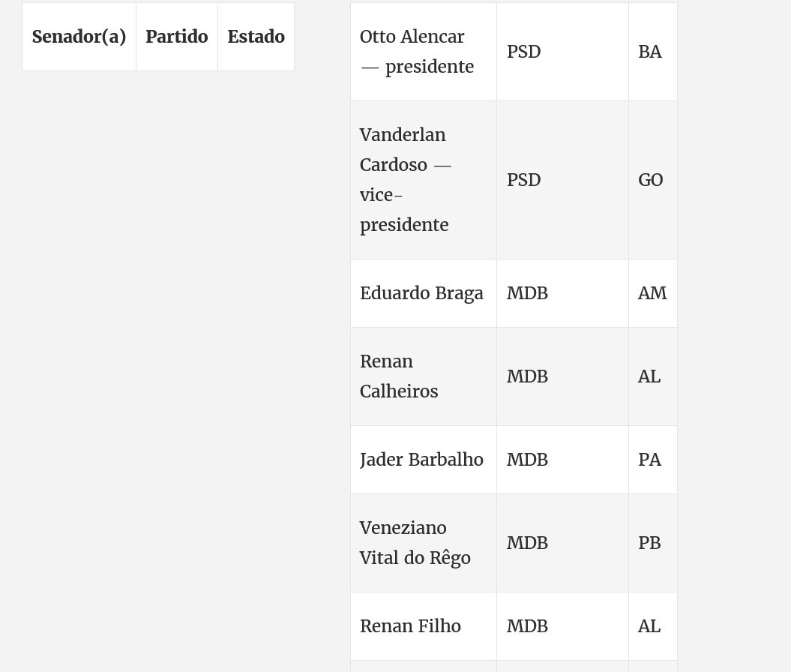Select the Veneziano Vital do Rêgo cell

click(424, 543)
